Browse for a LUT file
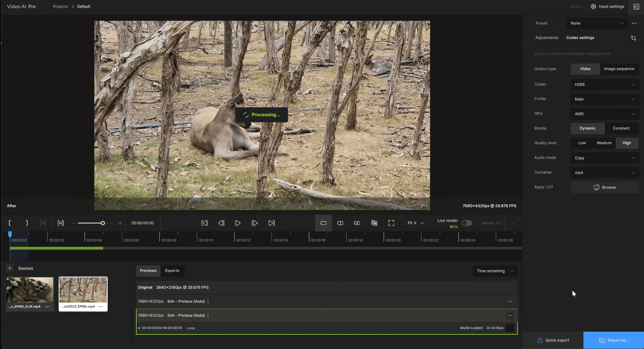 604,187
